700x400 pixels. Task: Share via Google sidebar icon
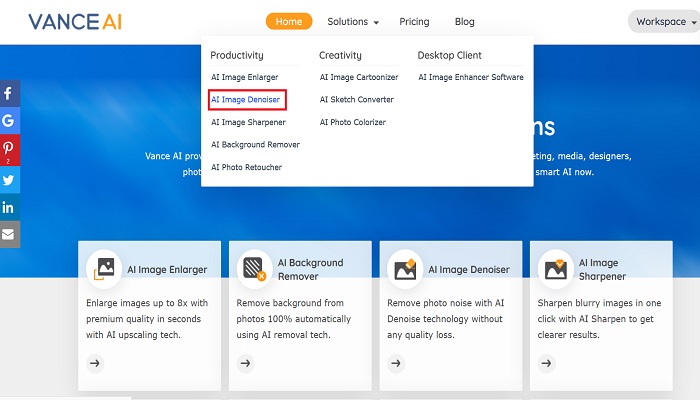click(x=9, y=121)
